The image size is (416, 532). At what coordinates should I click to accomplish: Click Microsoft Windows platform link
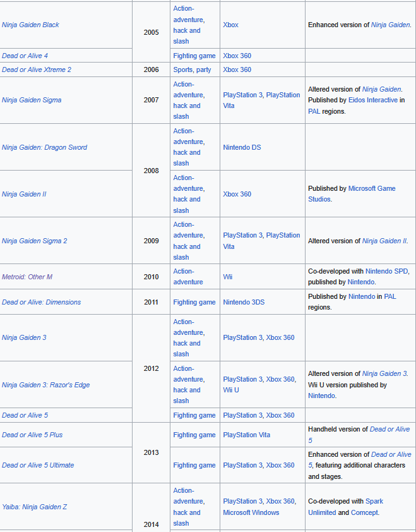pyautogui.click(x=251, y=512)
